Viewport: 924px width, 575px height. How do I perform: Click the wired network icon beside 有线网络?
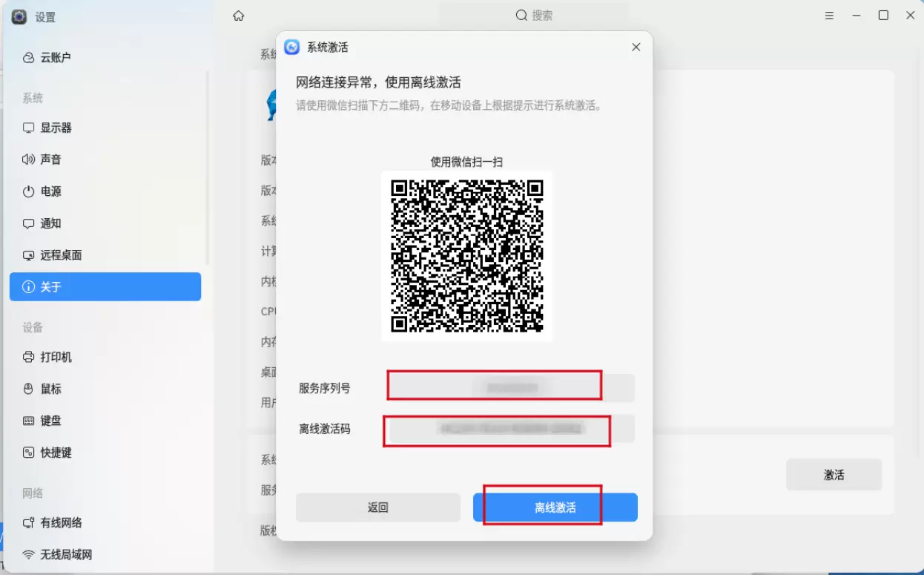tap(28, 523)
